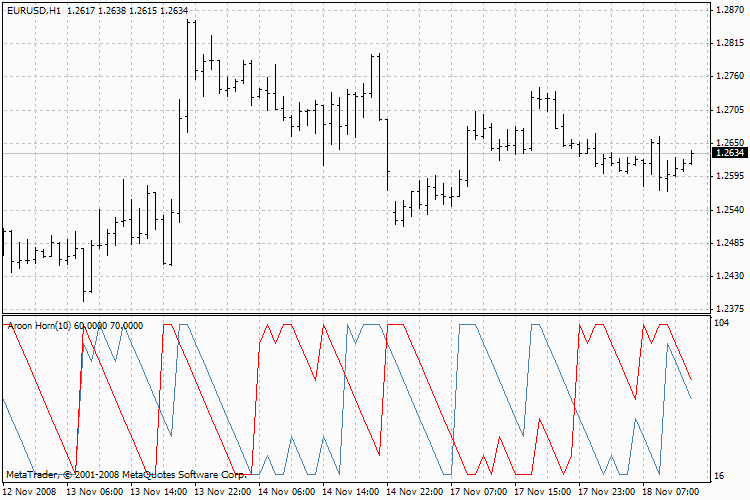This screenshot has height=500, width=750.
Task: Click the 16 indicator scale value
Action: coord(719,476)
